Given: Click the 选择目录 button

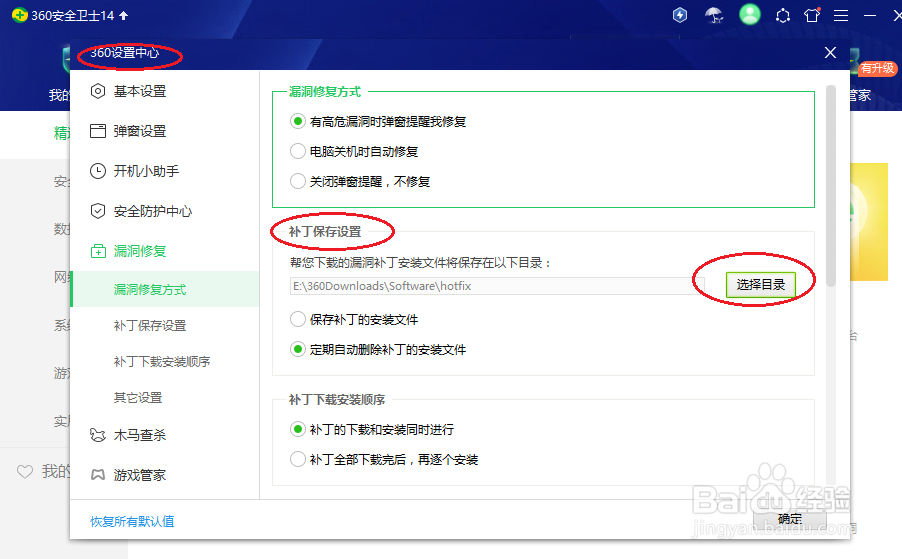Looking at the screenshot, I should (760, 285).
